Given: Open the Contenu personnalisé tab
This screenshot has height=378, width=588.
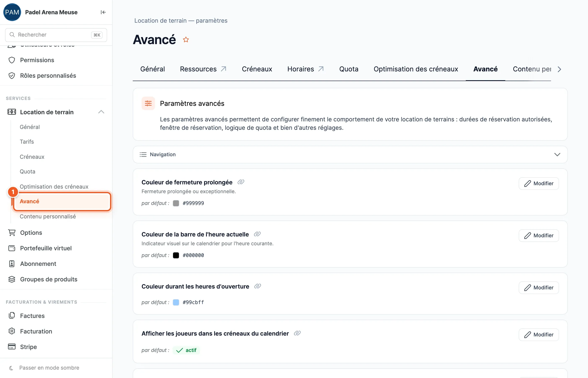Looking at the screenshot, I should point(532,69).
